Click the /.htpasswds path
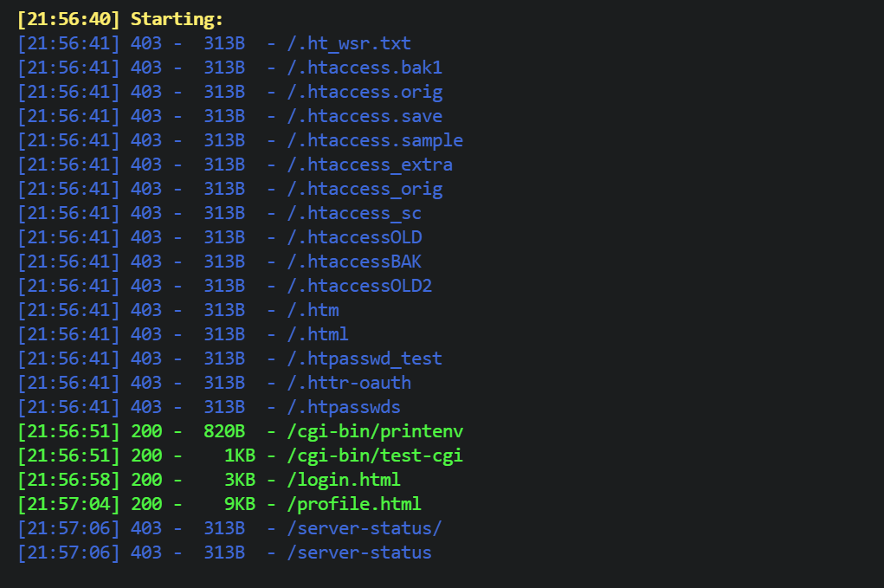 tap(344, 407)
